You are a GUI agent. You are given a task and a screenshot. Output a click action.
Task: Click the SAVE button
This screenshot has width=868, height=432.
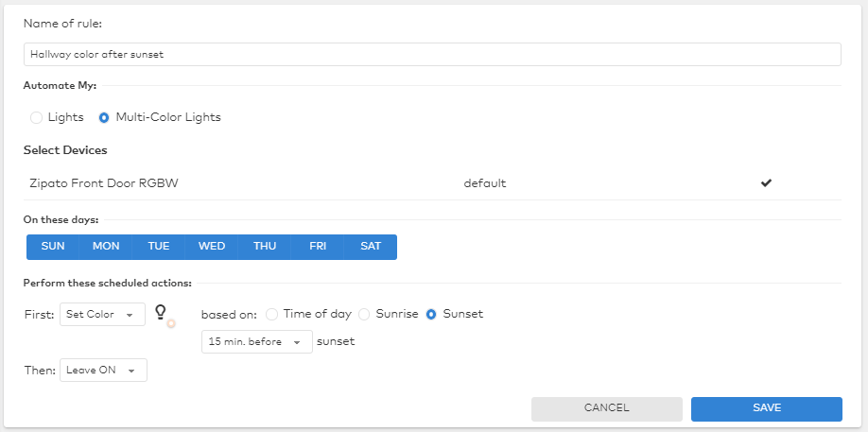766,408
